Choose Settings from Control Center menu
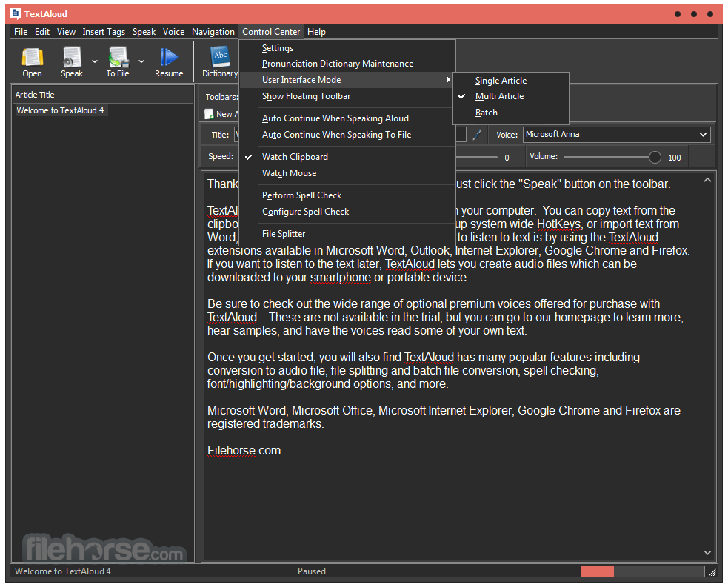This screenshot has width=728, height=587. [x=347, y=48]
